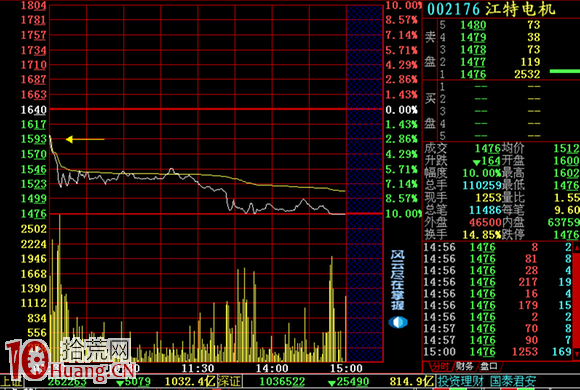580x390 pixels.
Task: Click the 25490 index change in status bar
Action: [347, 381]
